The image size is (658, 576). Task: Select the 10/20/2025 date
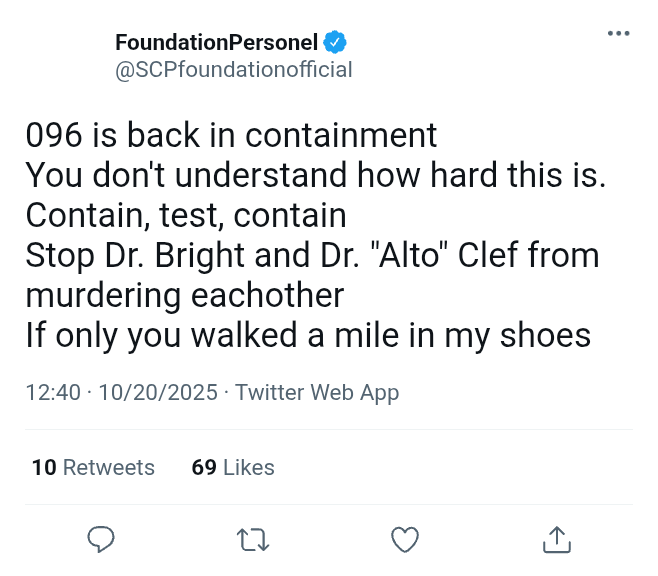point(157,393)
